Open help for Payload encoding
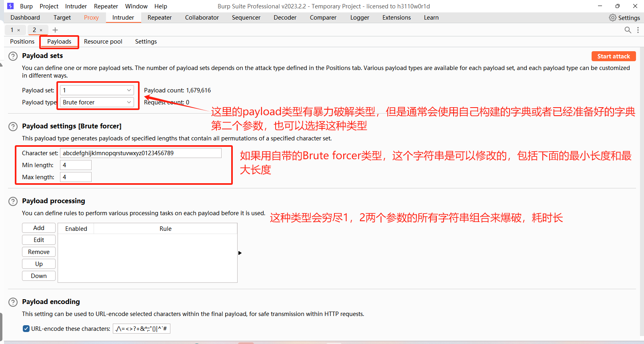The image size is (644, 344). point(13,302)
